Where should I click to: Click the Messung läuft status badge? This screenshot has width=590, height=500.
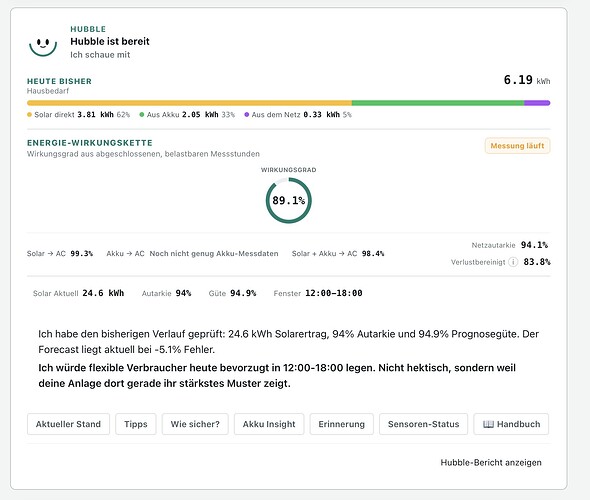[x=517, y=146]
